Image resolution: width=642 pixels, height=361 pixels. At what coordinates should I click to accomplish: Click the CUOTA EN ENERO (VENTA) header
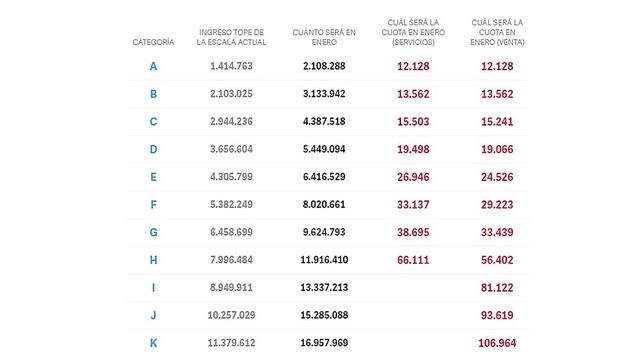[497, 32]
